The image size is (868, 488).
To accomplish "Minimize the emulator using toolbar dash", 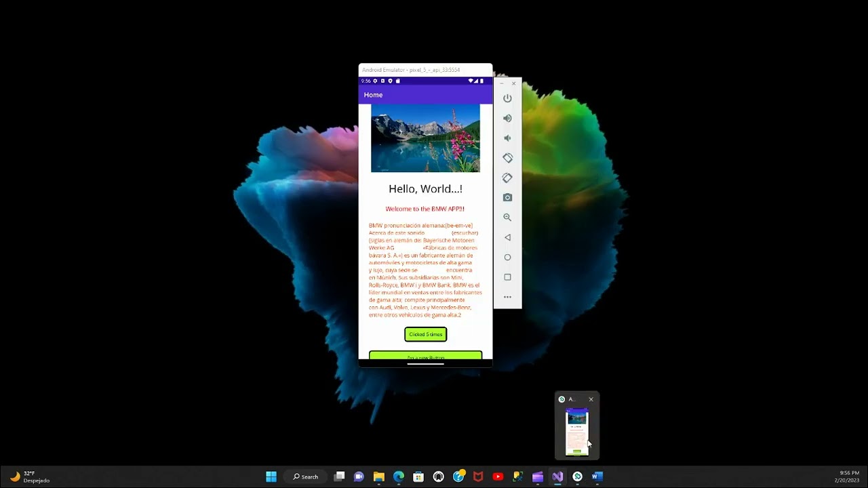I will (502, 83).
